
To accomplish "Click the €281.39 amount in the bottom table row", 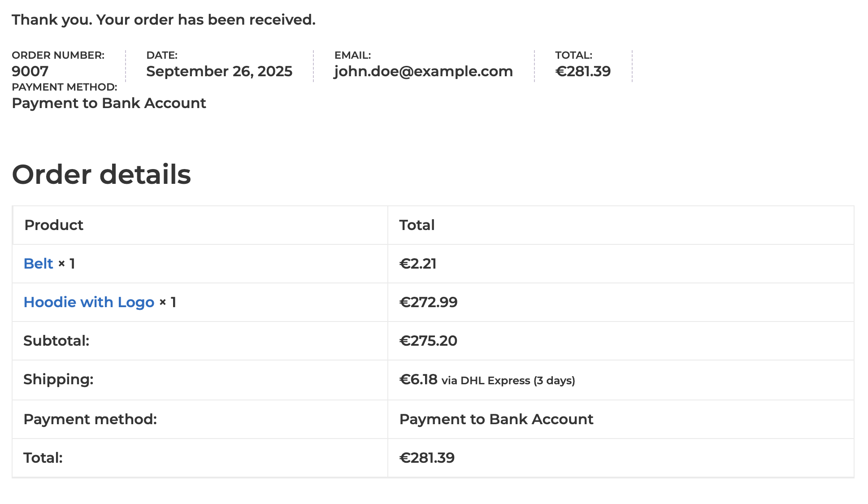I will (x=427, y=458).
